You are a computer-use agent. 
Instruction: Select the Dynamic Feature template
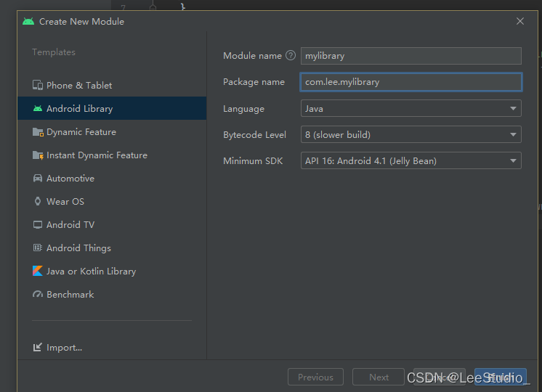click(112, 132)
